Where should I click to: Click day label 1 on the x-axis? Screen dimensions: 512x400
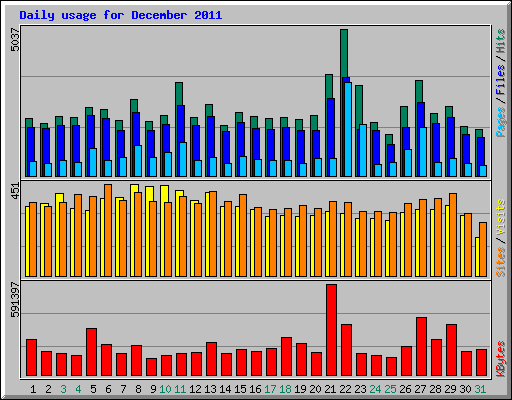click(x=33, y=389)
